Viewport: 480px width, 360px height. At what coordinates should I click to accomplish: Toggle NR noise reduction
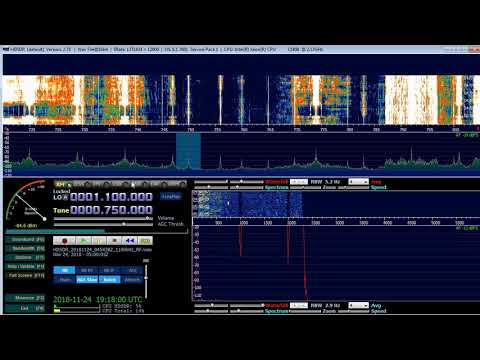click(64, 270)
